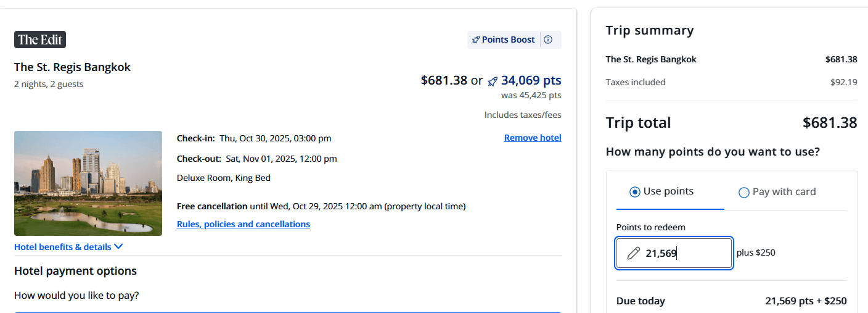The width and height of the screenshot is (868, 313).
Task: Click The Edit logo badge
Action: [40, 40]
